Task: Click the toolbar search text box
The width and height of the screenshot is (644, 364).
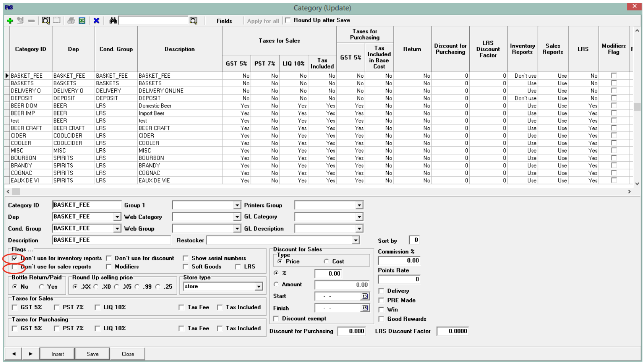Action: [x=153, y=20]
